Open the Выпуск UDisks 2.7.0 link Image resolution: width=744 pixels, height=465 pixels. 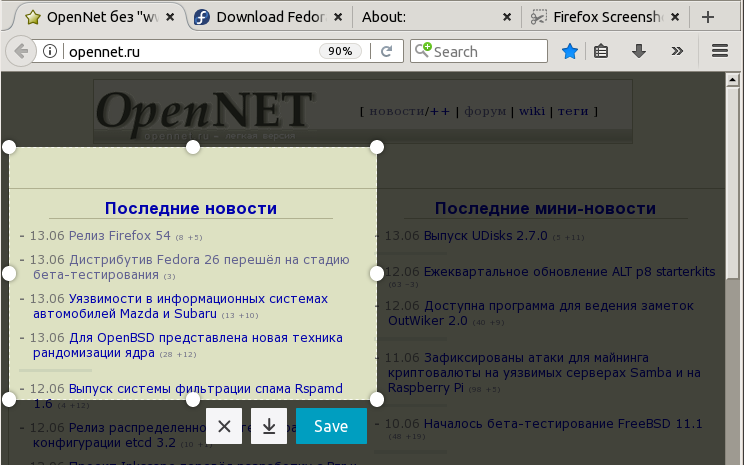tap(485, 236)
